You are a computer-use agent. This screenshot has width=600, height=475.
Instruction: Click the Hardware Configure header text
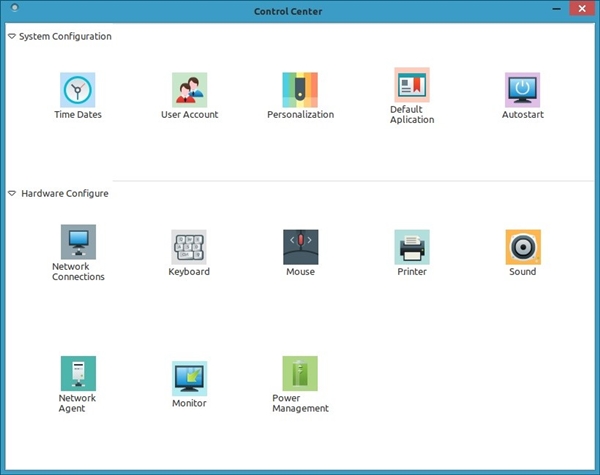64,194
